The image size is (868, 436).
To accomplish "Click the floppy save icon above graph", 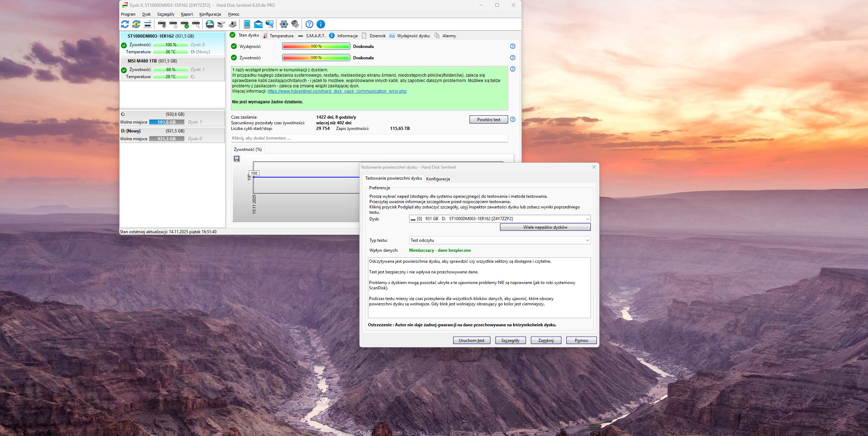I will coord(237,159).
